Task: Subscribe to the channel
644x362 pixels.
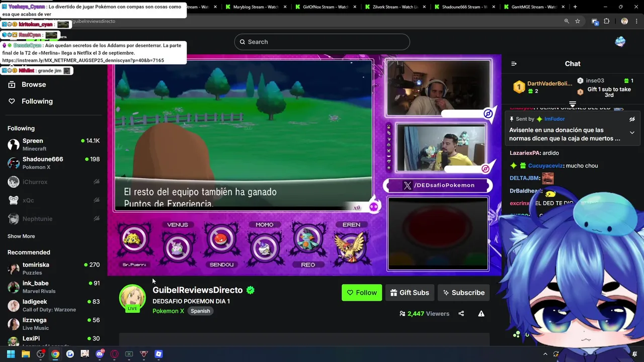Action: coord(463,293)
